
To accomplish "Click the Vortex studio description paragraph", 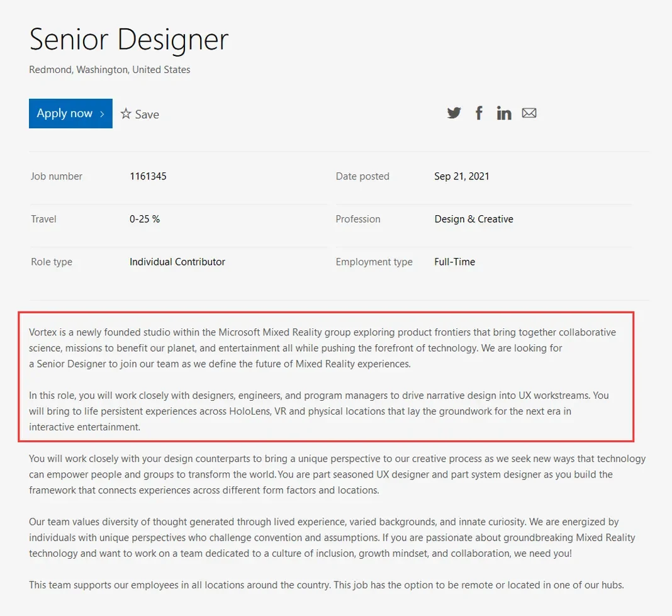I will pyautogui.click(x=322, y=348).
